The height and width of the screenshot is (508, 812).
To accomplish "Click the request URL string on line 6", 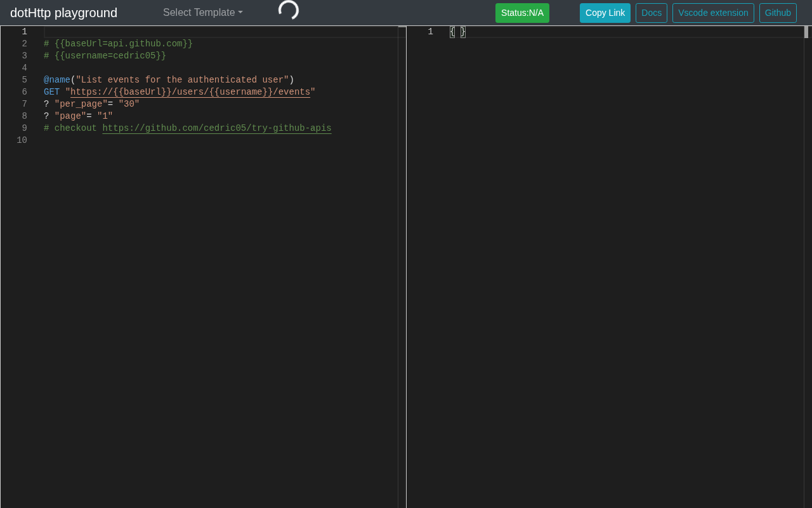I will pyautogui.click(x=190, y=92).
